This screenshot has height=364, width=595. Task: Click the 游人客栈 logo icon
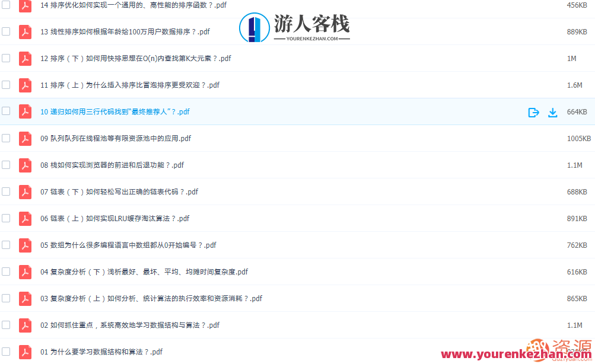tap(254, 27)
